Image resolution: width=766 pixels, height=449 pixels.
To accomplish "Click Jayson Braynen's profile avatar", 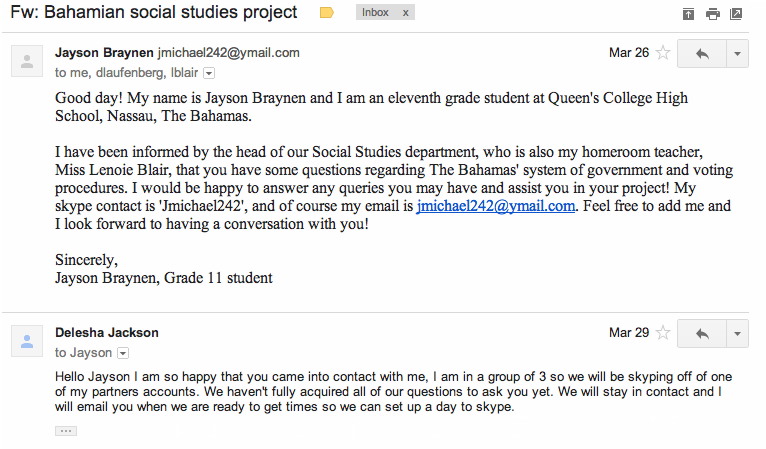I will click(x=27, y=61).
